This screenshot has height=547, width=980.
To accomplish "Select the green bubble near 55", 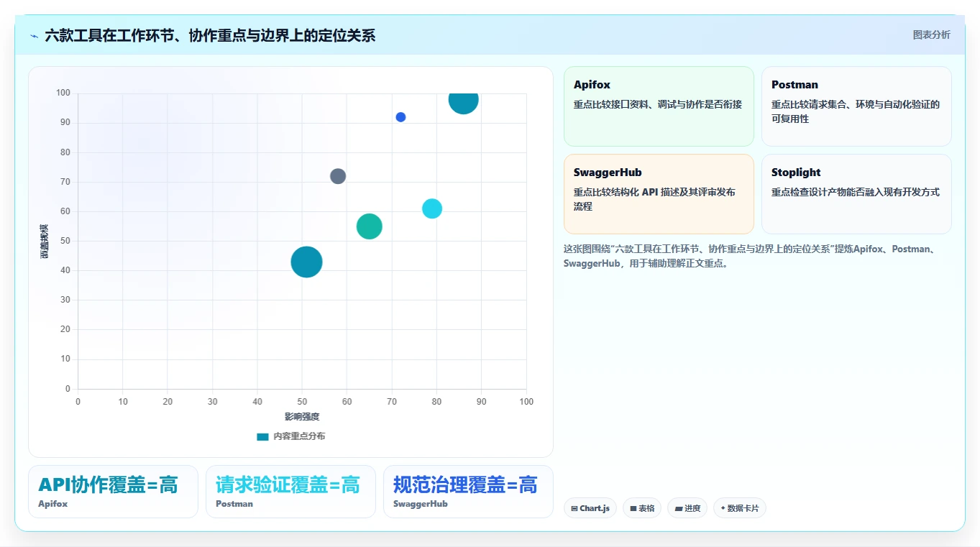I will [x=370, y=226].
